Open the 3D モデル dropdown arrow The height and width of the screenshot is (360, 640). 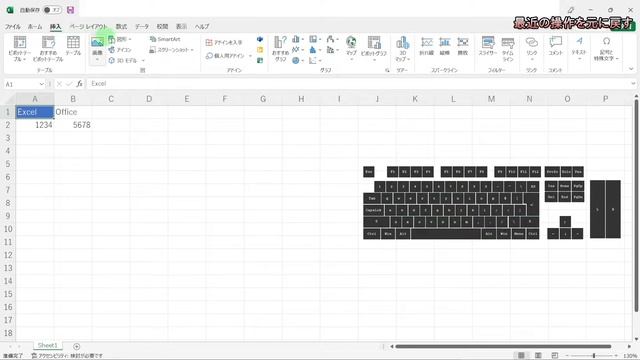point(143,60)
